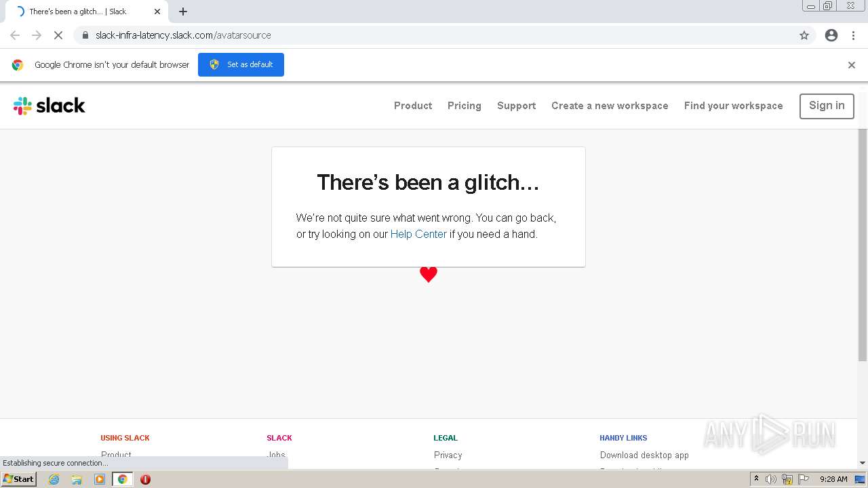This screenshot has height=488, width=868.
Task: Open media player from taskbar
Action: click(x=100, y=479)
